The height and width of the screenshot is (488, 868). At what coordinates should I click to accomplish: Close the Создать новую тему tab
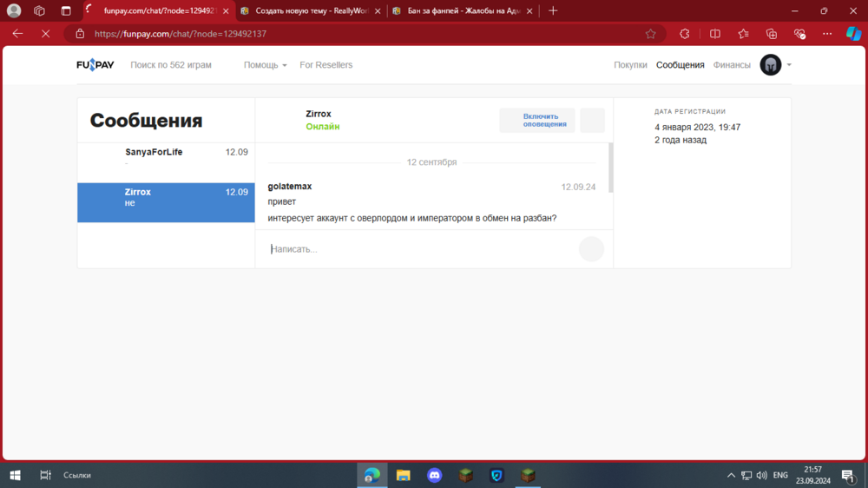[x=378, y=10]
